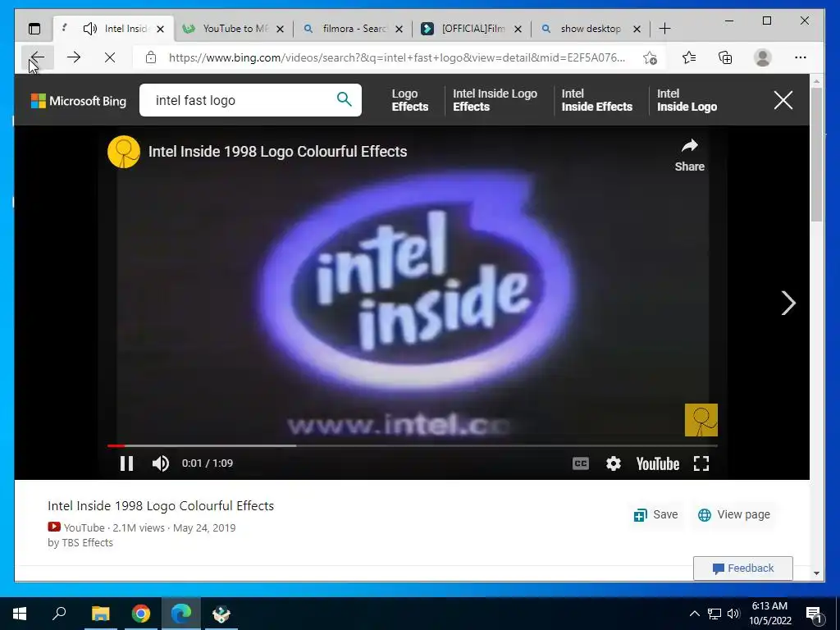840x630 pixels.
Task: Open the Collections panel
Action: tap(725, 57)
